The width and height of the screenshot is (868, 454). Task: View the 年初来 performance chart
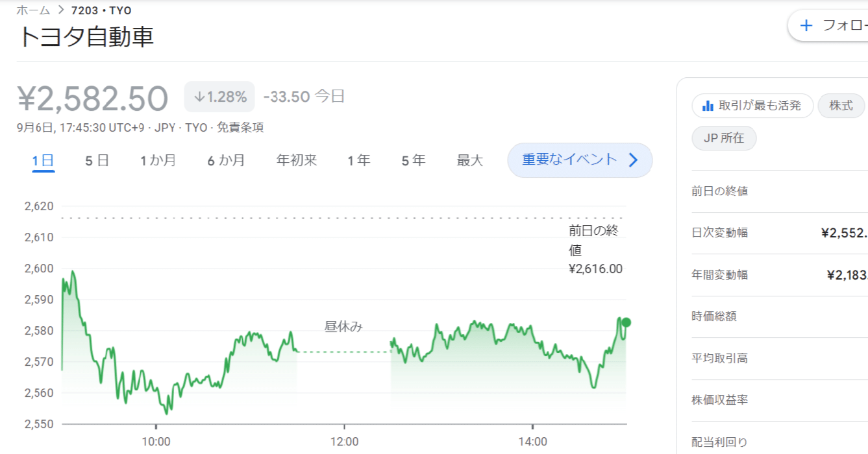click(x=295, y=160)
